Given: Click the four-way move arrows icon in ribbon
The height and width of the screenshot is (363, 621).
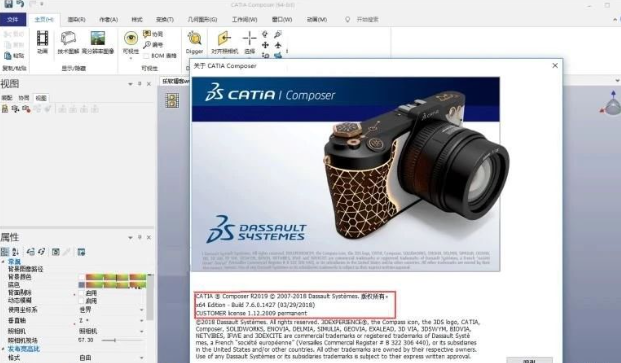Looking at the screenshot, I should (265, 45).
